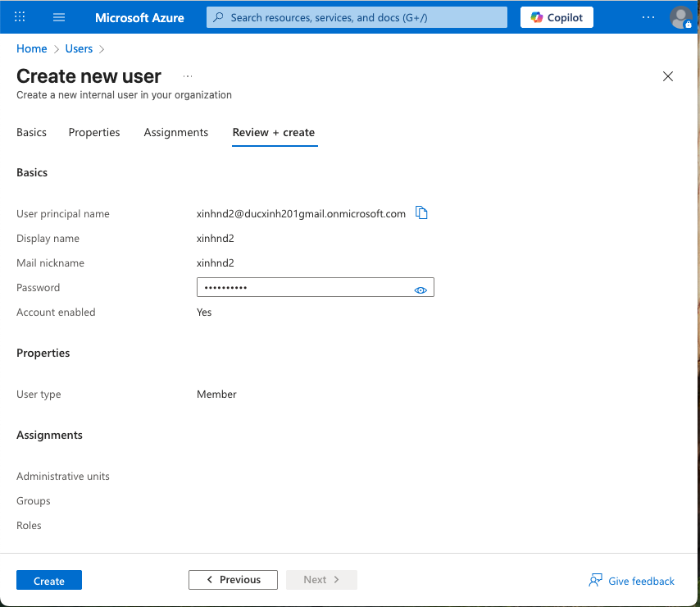
Task: Close the Create new user pane
Action: click(668, 76)
